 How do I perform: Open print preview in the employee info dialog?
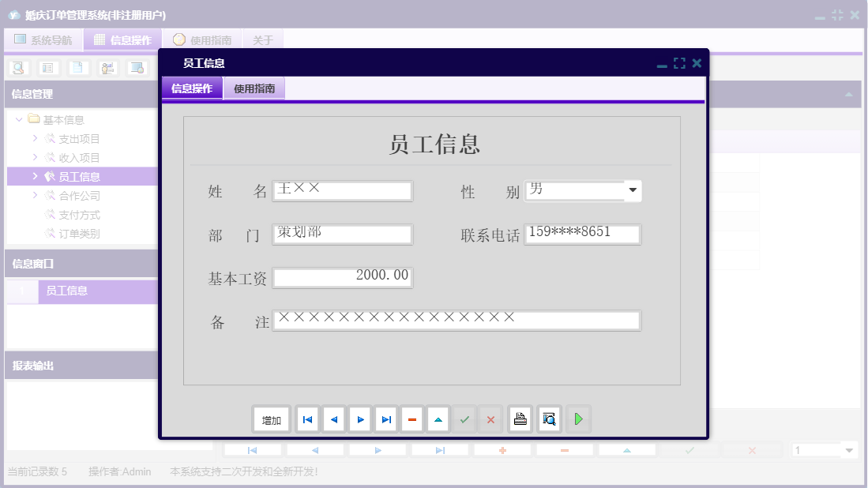tap(548, 419)
